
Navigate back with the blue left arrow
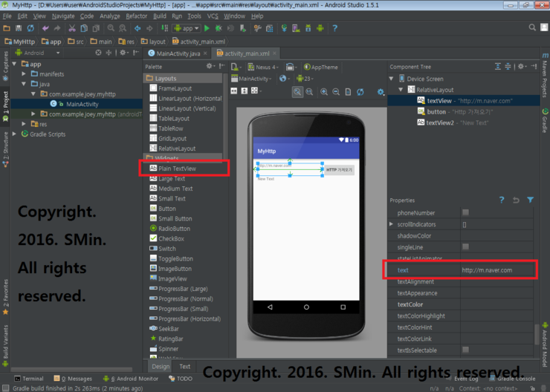coord(137,28)
